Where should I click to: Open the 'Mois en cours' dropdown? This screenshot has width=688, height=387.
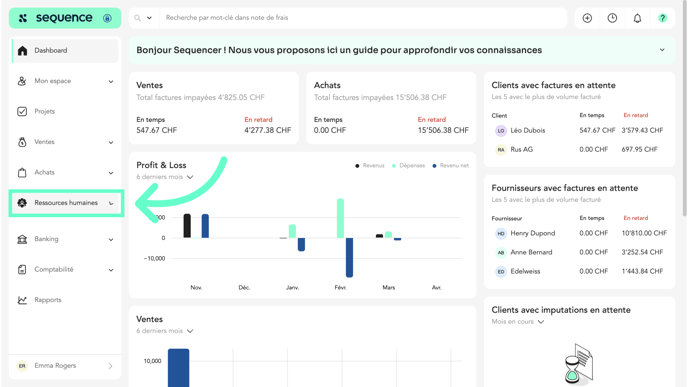tap(518, 322)
